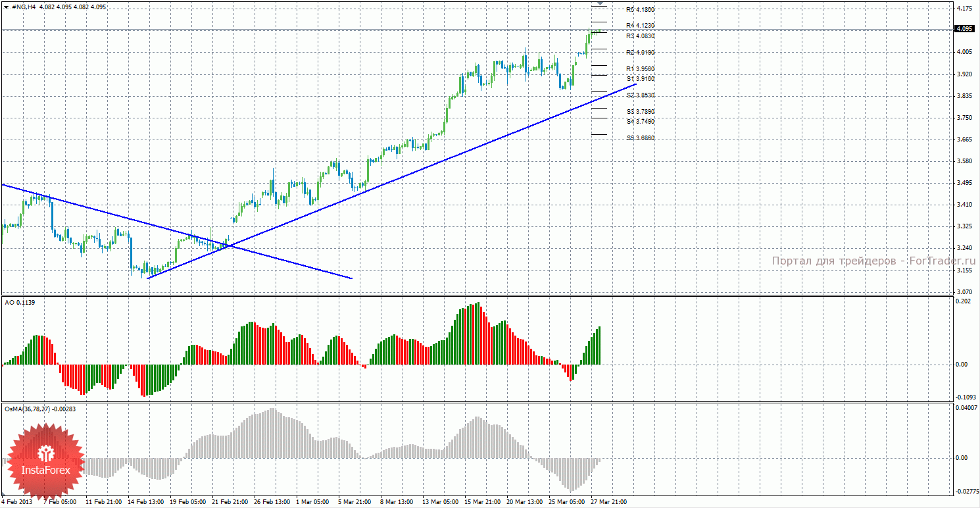Click the chart shift triangle marker at top
This screenshot has height=508, width=980.
(600, 5)
